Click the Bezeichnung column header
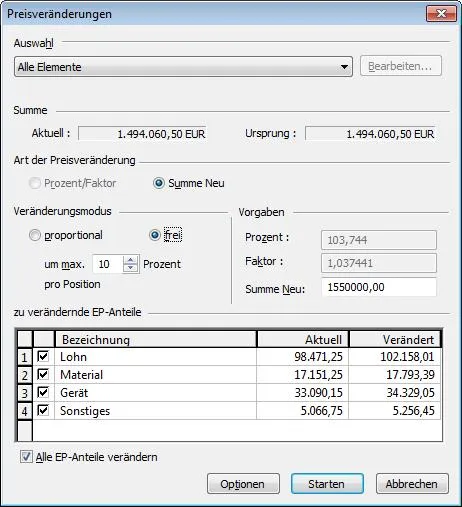This screenshot has height=507, width=462. point(156,340)
